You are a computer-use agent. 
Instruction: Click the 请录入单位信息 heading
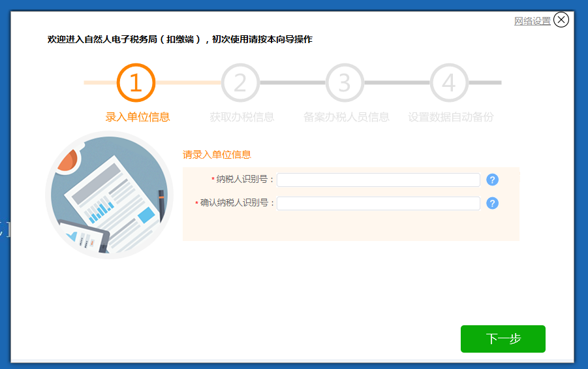click(217, 155)
